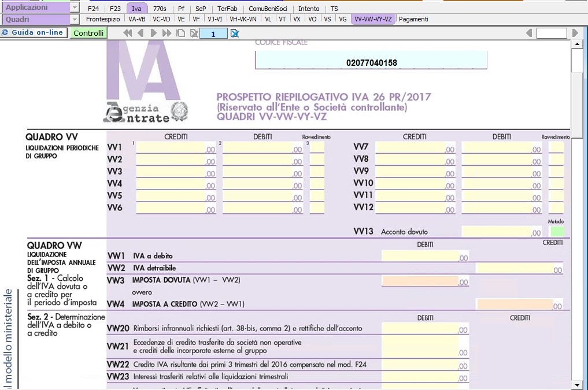Click the right arrow beside top-right empty box
Viewport: 588px width, 390px height.
575,34
